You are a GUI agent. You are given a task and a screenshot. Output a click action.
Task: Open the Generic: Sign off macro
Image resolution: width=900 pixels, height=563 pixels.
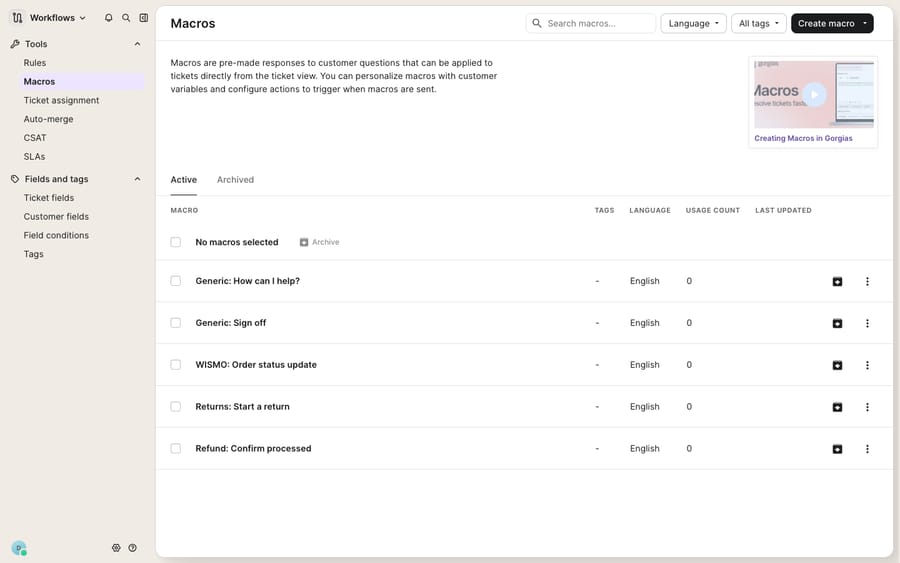click(231, 323)
